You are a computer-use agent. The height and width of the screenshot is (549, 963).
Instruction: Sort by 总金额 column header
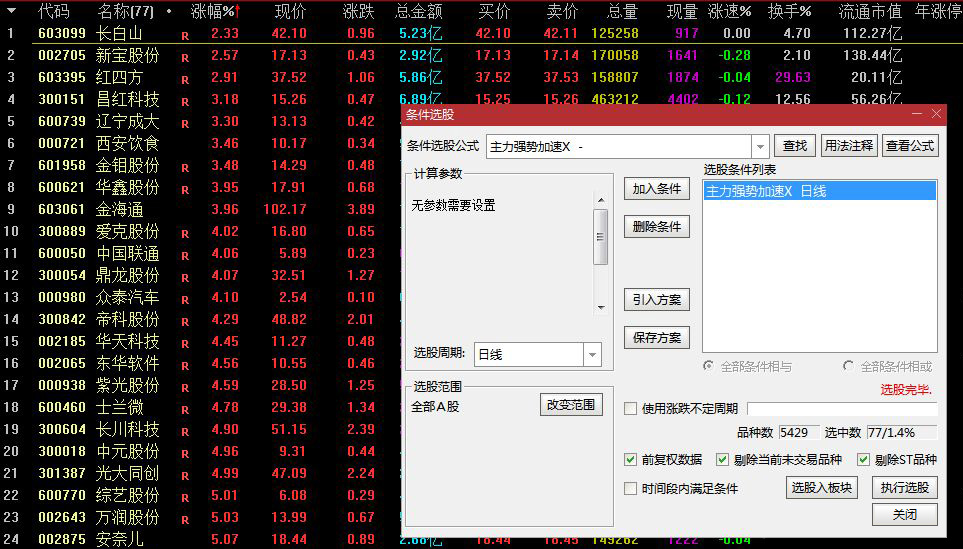pos(419,11)
